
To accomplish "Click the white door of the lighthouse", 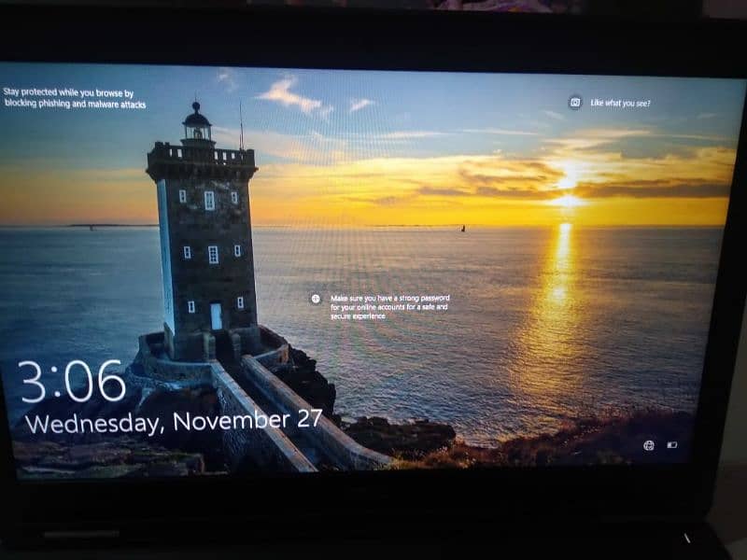I will point(216,316).
